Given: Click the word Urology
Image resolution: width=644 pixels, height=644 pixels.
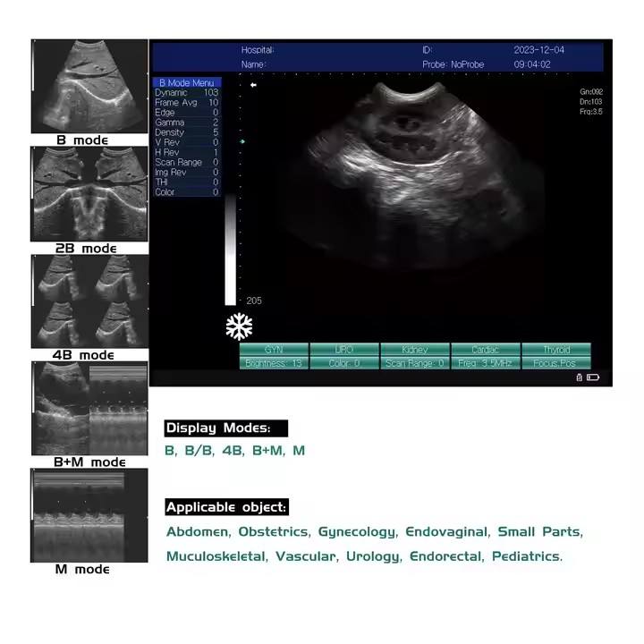Looking at the screenshot, I should click(x=372, y=557).
